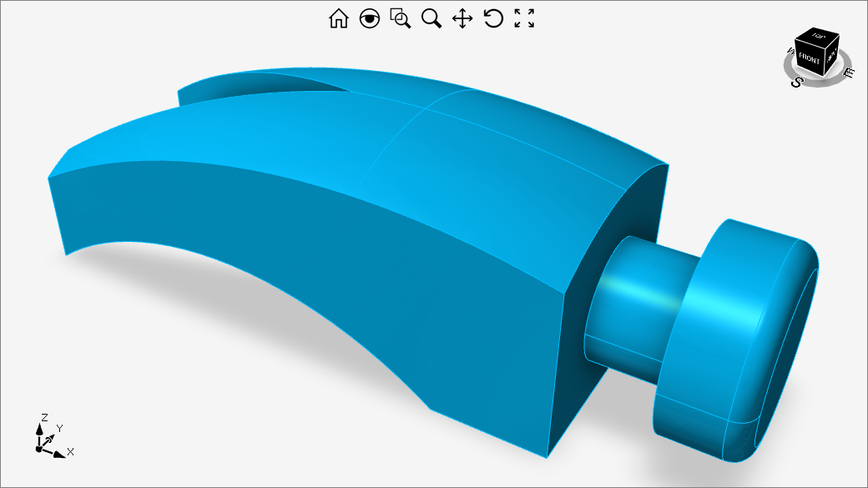Click the XYZ axis triad indicator
The height and width of the screenshot is (488, 868).
pos(53,435)
